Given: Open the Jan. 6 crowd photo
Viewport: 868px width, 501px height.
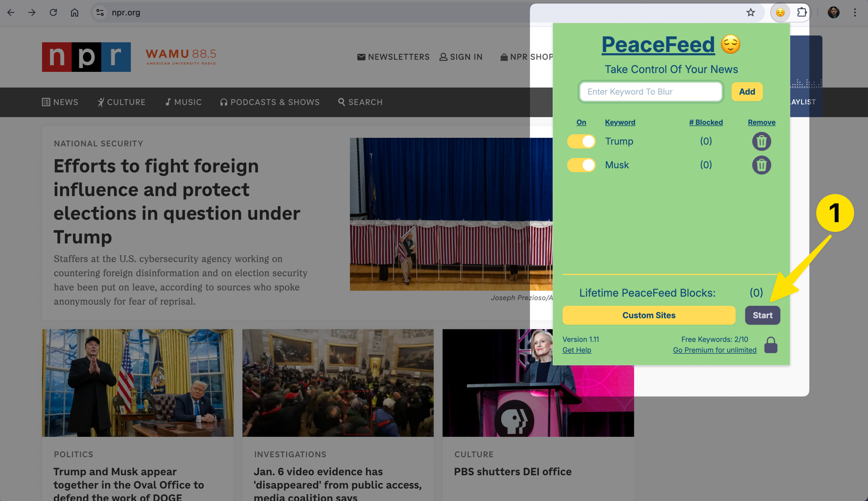Looking at the screenshot, I should pos(338,383).
